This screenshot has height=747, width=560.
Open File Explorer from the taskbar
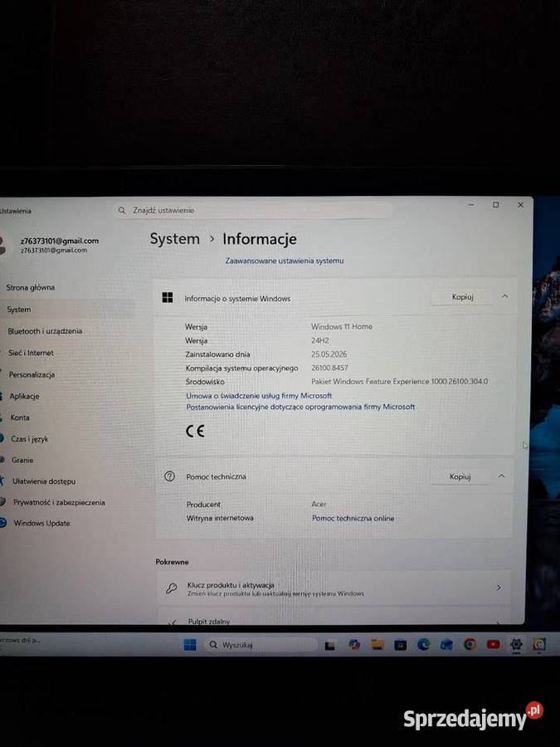377,645
